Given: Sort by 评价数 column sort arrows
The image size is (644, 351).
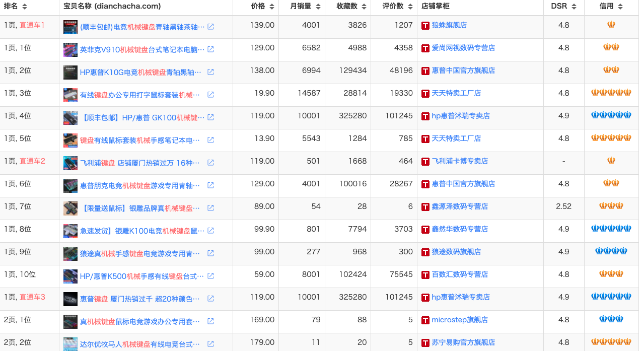Looking at the screenshot, I should pos(411,7).
